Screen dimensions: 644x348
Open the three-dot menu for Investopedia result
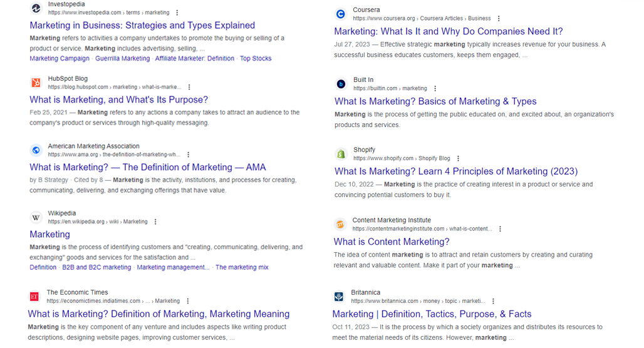pyautogui.click(x=177, y=13)
